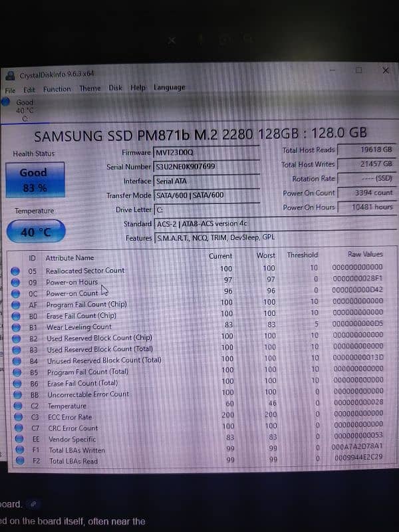The height and width of the screenshot is (532, 399).
Task: Click the Worst column header
Action: click(x=265, y=255)
